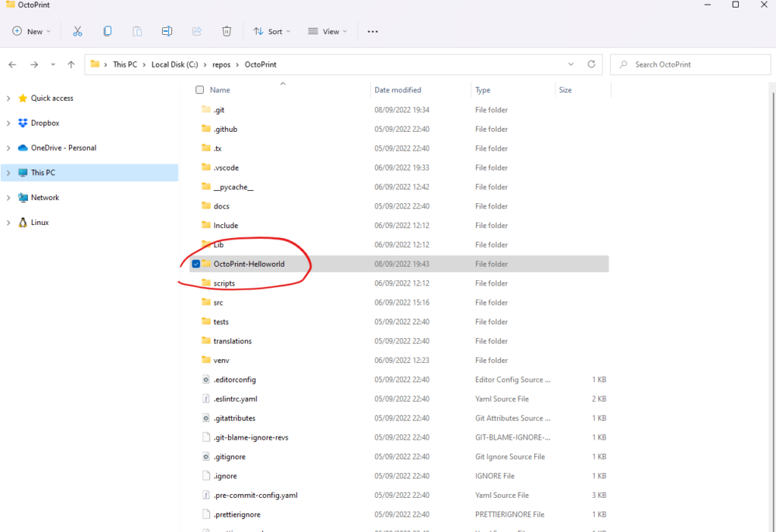Click the OctoPrint breadcrumb
The image size is (776, 532).
point(261,64)
